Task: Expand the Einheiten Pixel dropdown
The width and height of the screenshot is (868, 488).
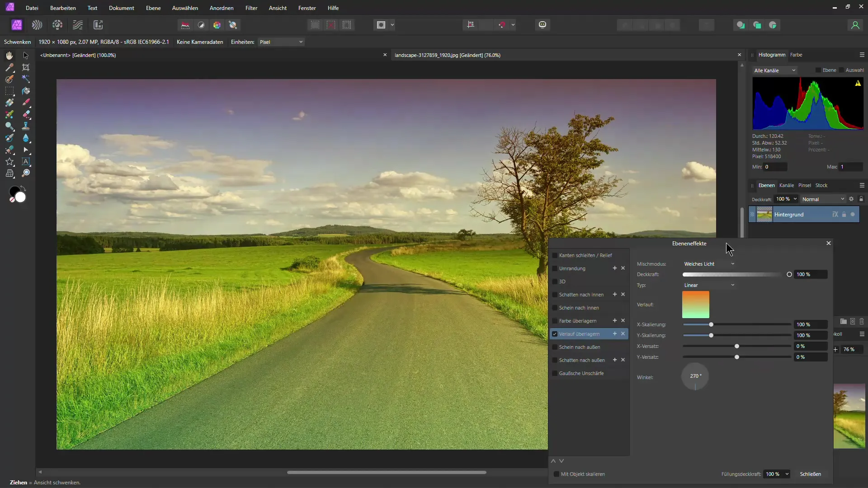Action: coord(281,42)
